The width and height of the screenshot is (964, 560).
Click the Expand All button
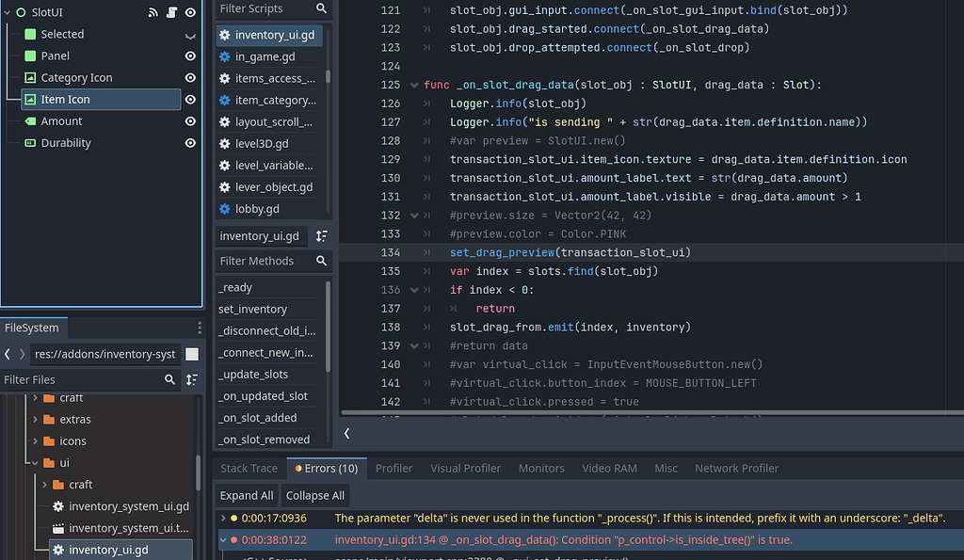click(246, 495)
